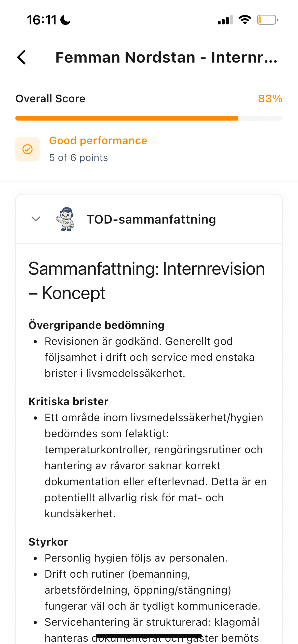Tap the Sammanfattning: Internrevision heading
298x644 pixels.
tap(146, 280)
